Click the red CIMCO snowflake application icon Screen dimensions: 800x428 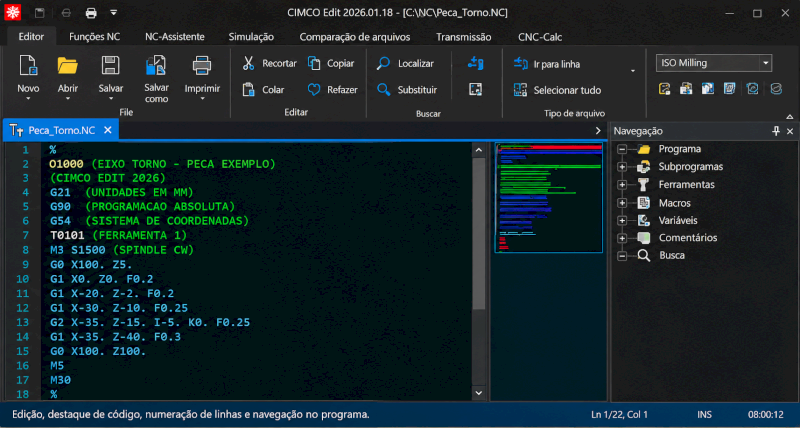(x=12, y=12)
